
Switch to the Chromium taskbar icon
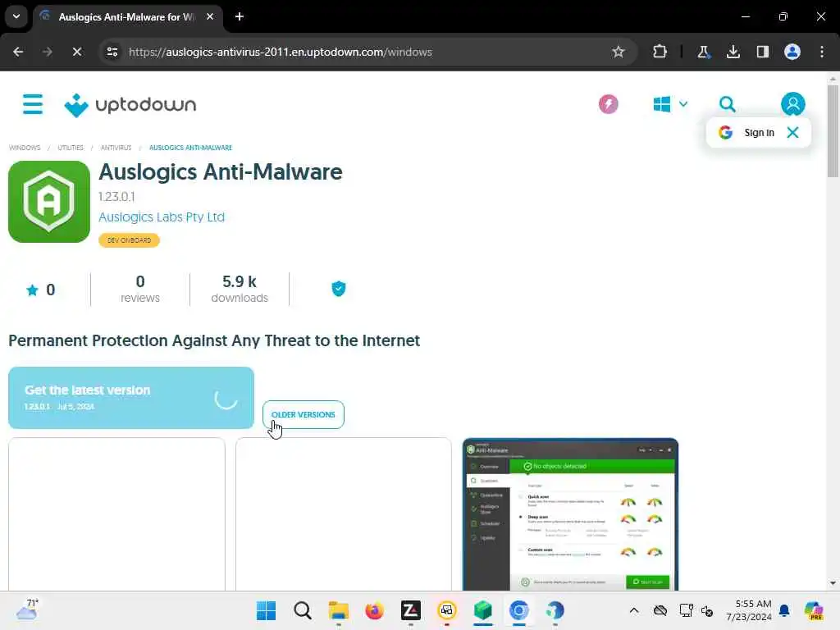click(x=519, y=610)
